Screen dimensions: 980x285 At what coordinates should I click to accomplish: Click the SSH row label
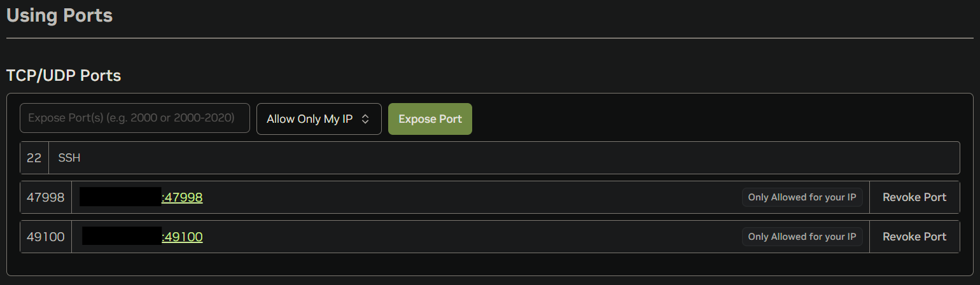coord(69,158)
